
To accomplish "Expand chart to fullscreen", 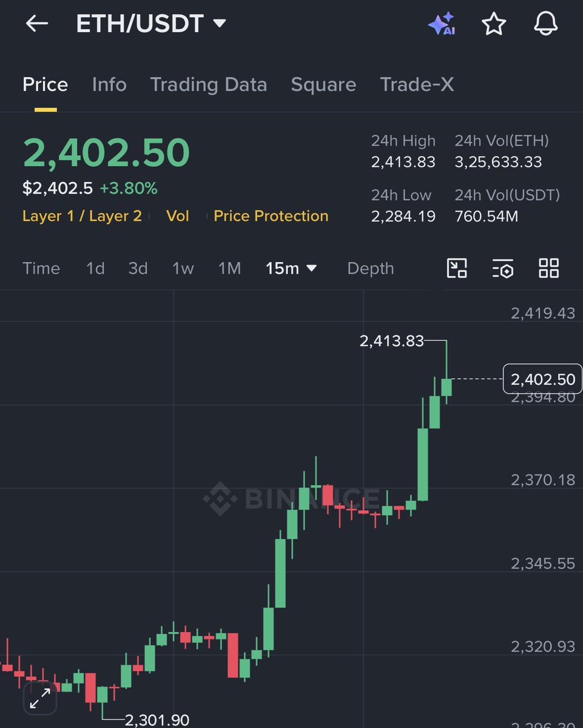I will [40, 698].
